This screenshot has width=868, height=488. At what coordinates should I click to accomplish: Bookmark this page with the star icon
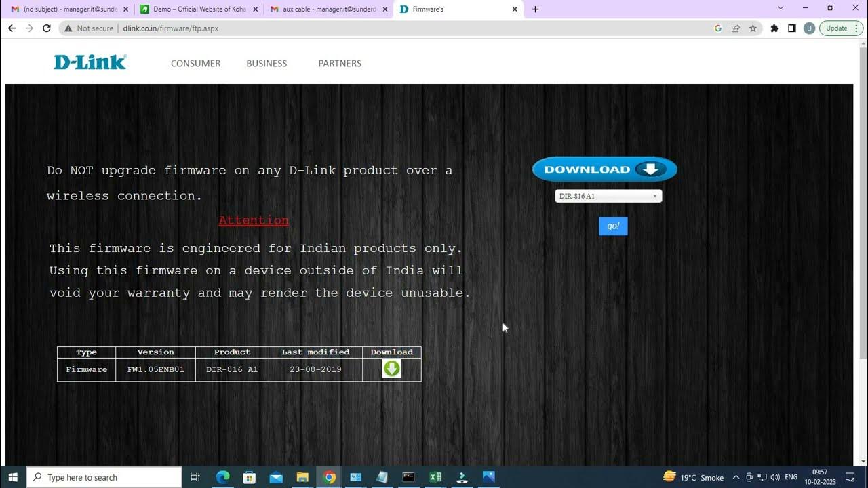pos(753,28)
